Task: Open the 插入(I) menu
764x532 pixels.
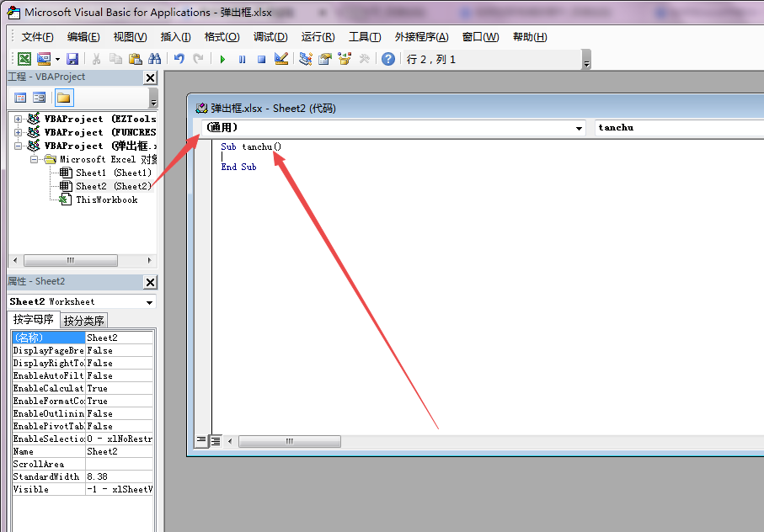Action: click(x=175, y=37)
